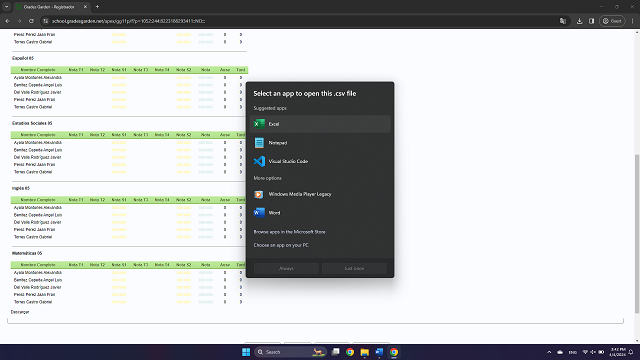Click the Always button in the dialog

click(286, 269)
